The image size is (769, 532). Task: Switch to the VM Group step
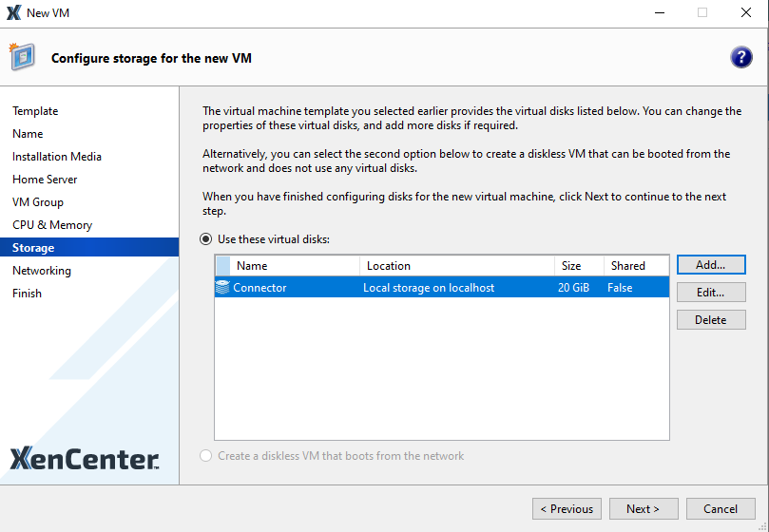(x=38, y=202)
